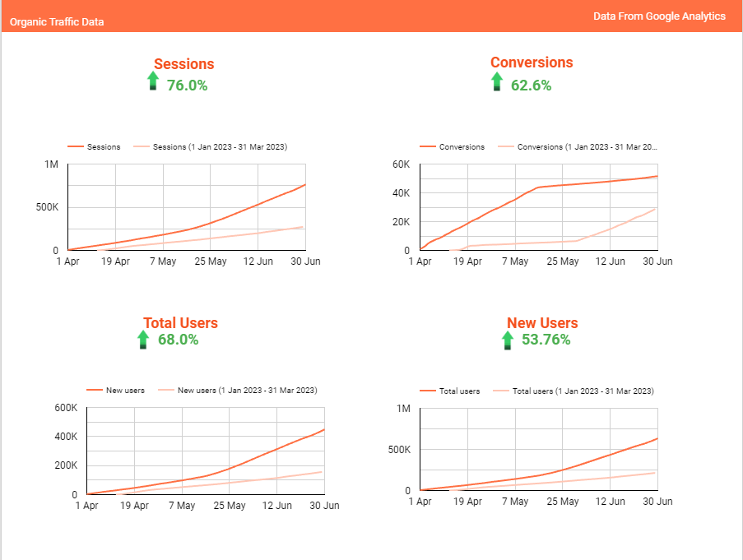
Task: Click the 53.76% new users change value
Action: (546, 340)
